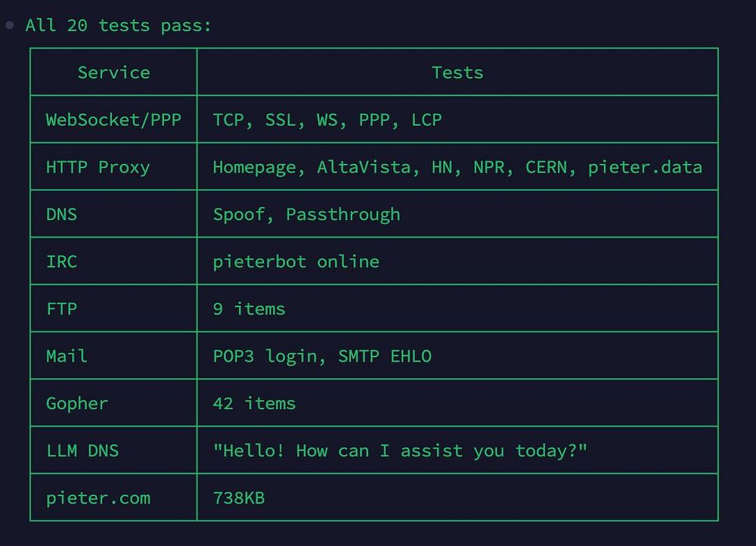Click the LLM DNS 'Hello! How can I assist' reply
This screenshot has width=756, height=546.
point(400,451)
